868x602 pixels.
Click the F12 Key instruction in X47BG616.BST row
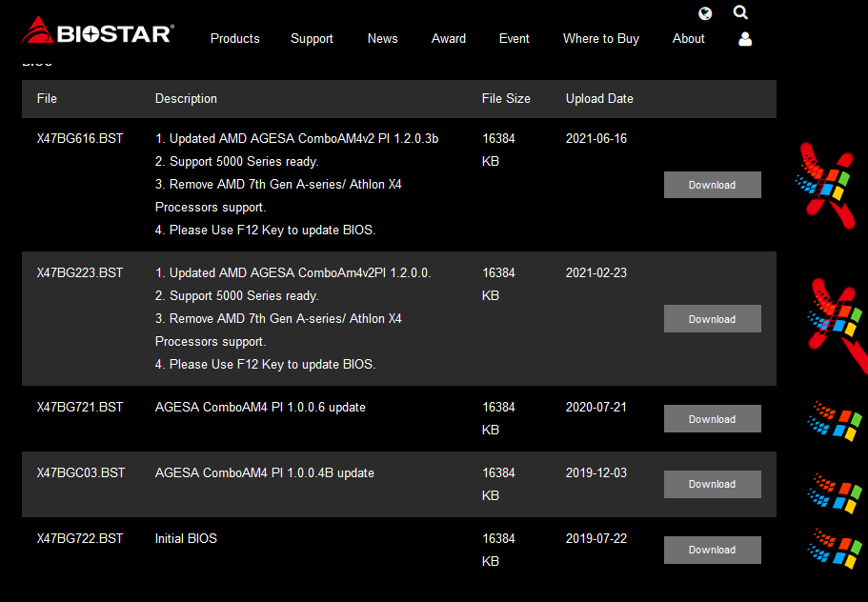click(266, 231)
